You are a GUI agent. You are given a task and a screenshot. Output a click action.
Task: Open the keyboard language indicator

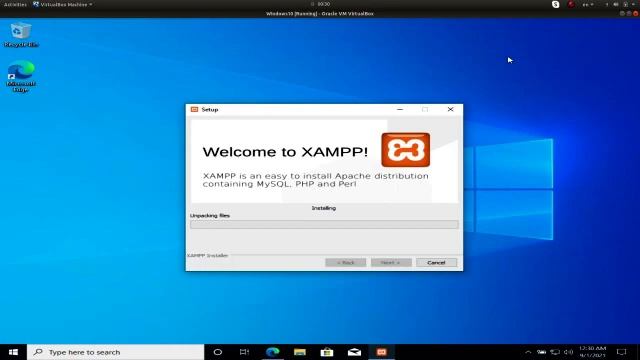(588, 4)
